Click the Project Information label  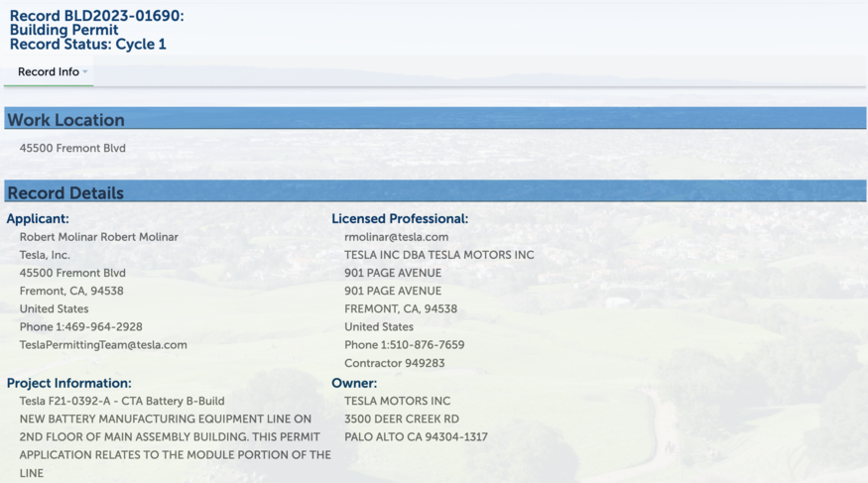click(69, 383)
